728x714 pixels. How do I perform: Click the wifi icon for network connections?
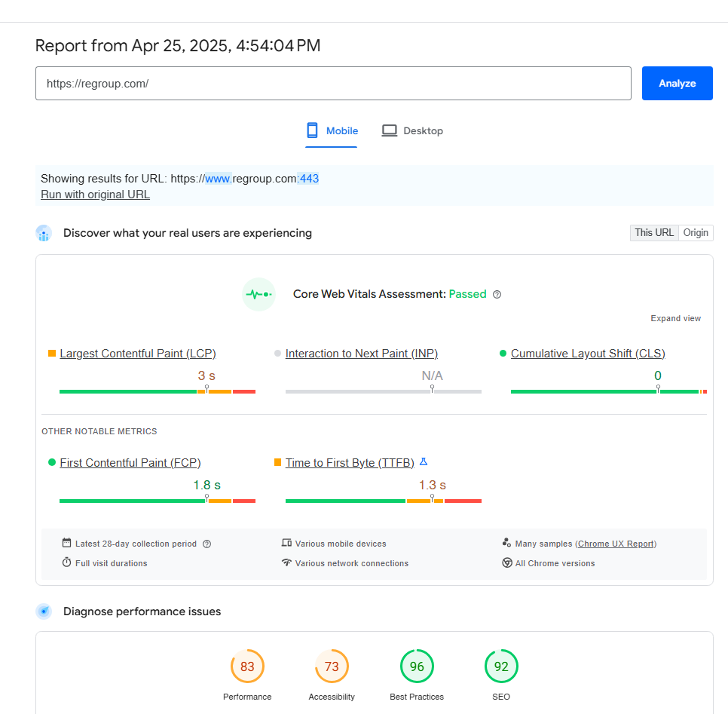click(x=286, y=562)
